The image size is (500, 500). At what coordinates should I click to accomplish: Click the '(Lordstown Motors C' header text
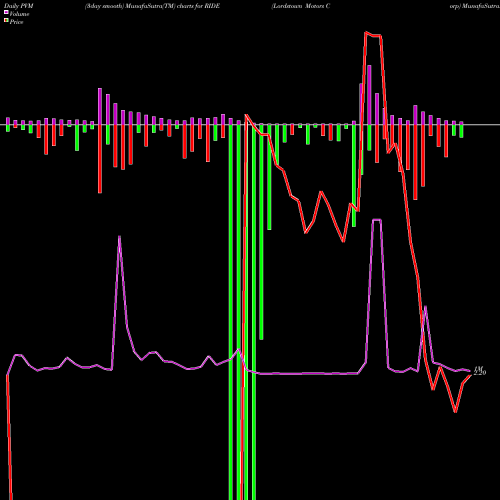(301, 6)
